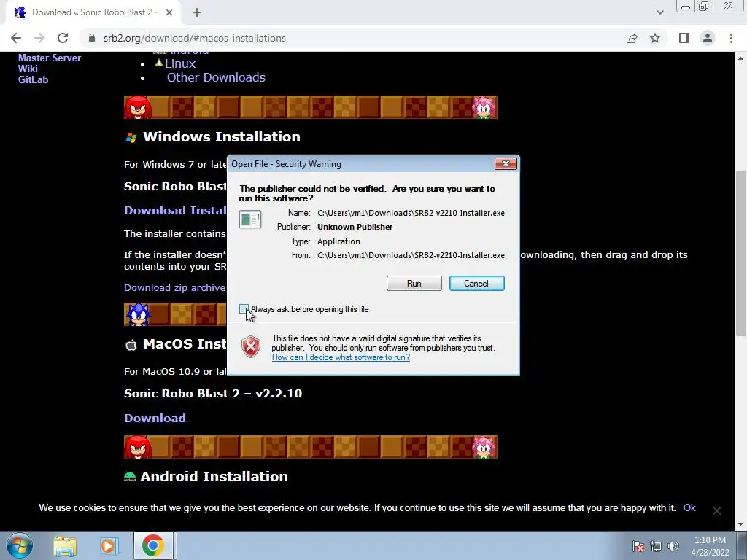Click the Apple icon beside MacOS heading
The height and width of the screenshot is (560, 747).
(x=131, y=344)
